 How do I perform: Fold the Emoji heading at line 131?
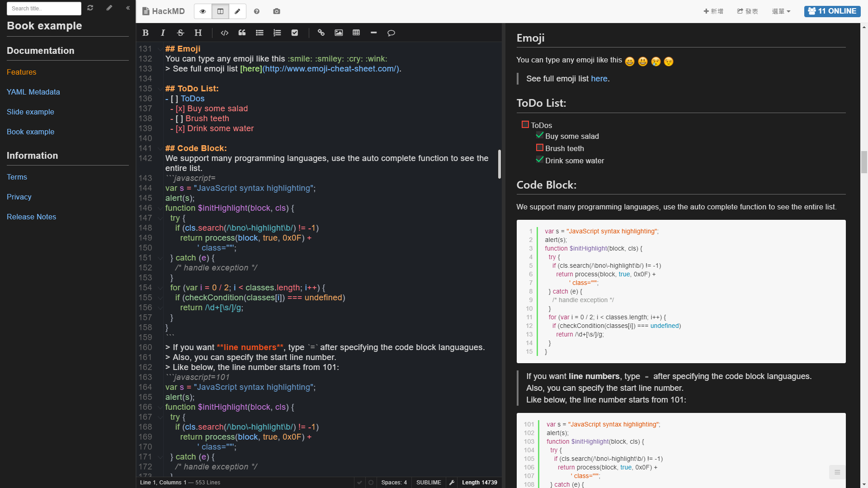pos(160,49)
